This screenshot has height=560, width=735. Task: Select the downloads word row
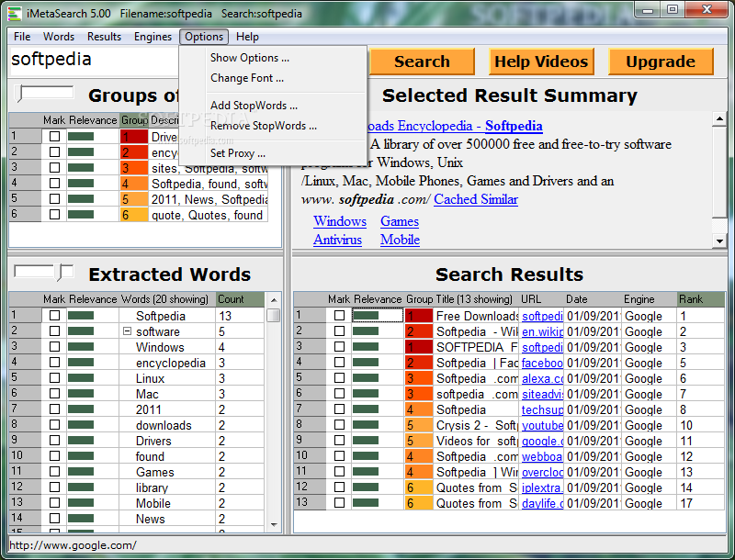pyautogui.click(x=164, y=425)
